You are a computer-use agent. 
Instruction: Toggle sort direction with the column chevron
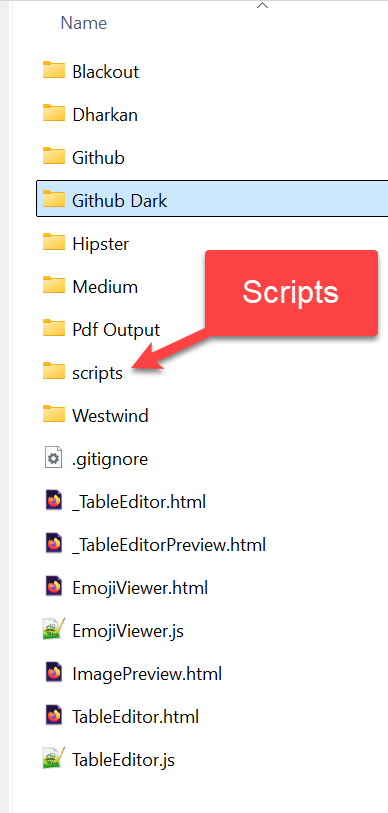(262, 6)
